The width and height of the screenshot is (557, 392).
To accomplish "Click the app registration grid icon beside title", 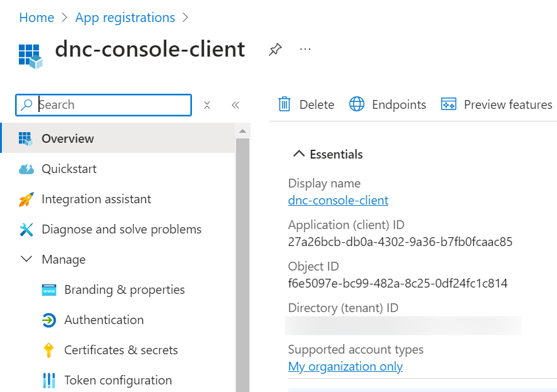I will click(x=31, y=57).
